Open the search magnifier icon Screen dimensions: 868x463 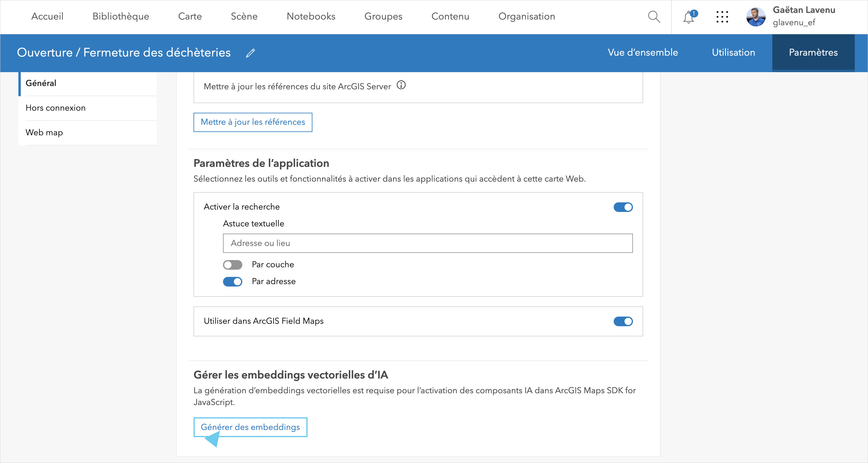[654, 17]
